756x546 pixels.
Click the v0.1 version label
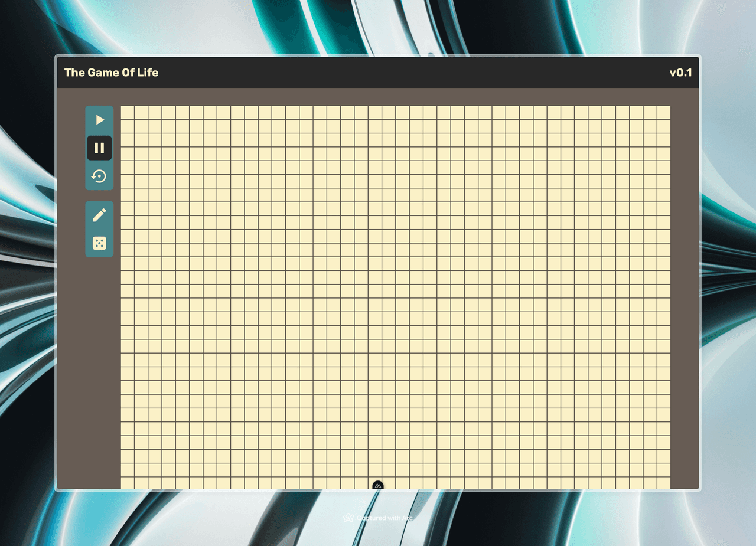[680, 73]
